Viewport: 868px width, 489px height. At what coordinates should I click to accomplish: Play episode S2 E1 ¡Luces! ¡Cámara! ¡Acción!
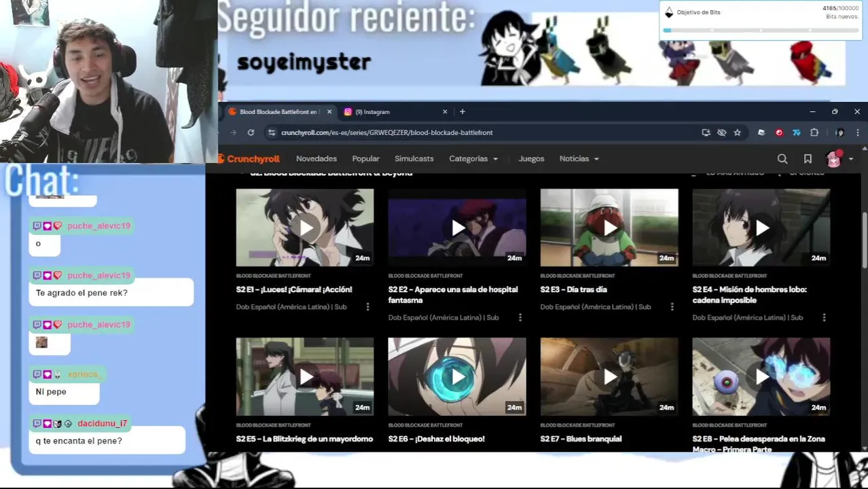click(305, 228)
